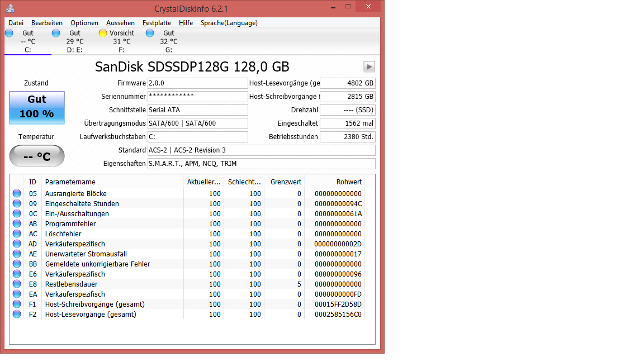Click raw value 00015FF2D58D
This screenshot has height=362, width=644.
point(338,304)
